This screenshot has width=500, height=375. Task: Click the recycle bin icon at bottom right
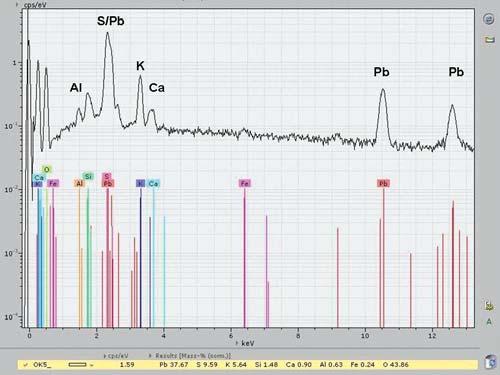(491, 362)
